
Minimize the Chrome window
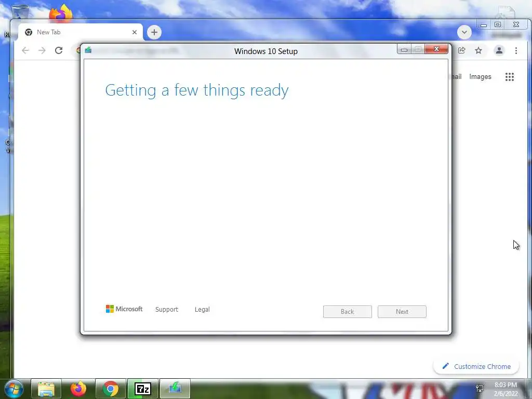click(x=484, y=25)
